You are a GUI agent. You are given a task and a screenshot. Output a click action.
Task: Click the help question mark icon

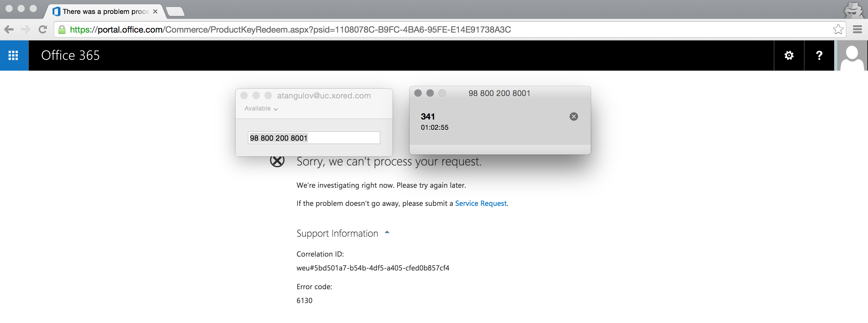pos(819,55)
